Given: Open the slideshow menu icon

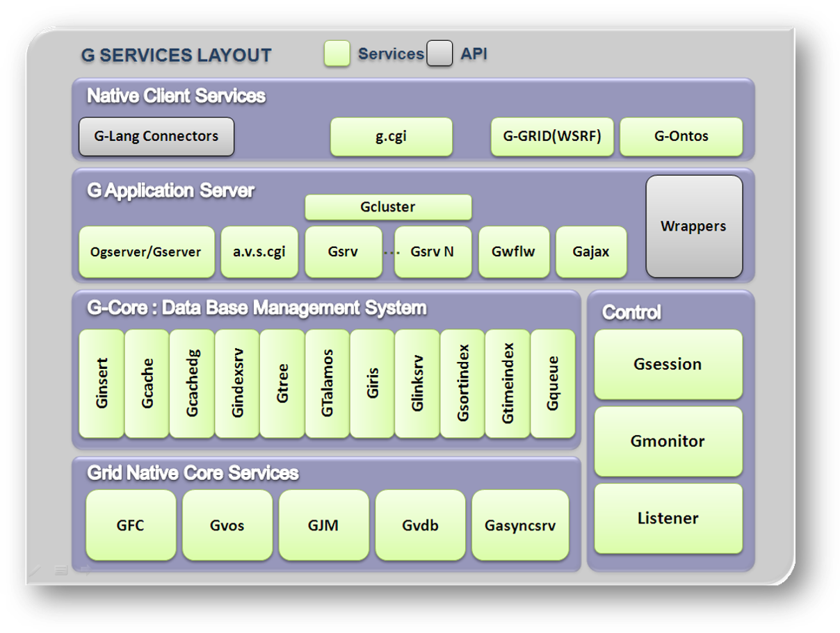Looking at the screenshot, I should 61,571.
